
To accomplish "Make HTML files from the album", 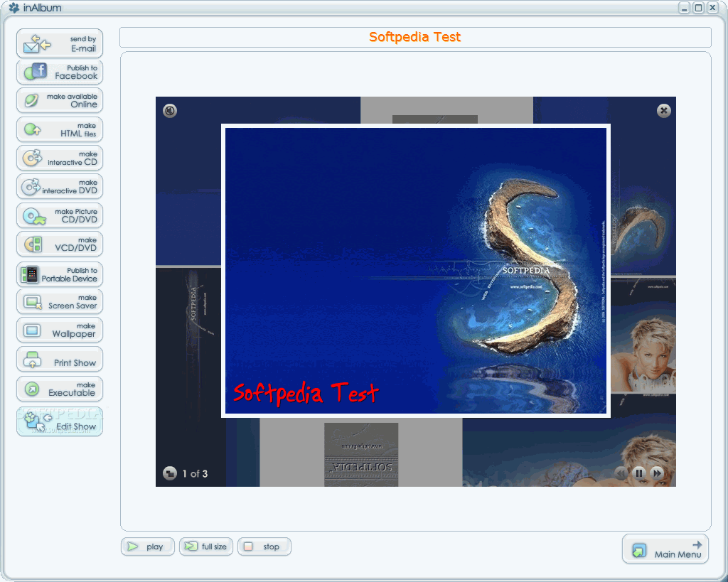I will (60, 129).
